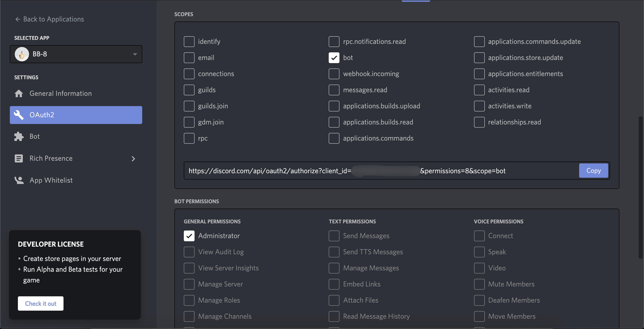Check the gdm.join scope
Image resolution: width=644 pixels, height=329 pixels.
pos(189,122)
